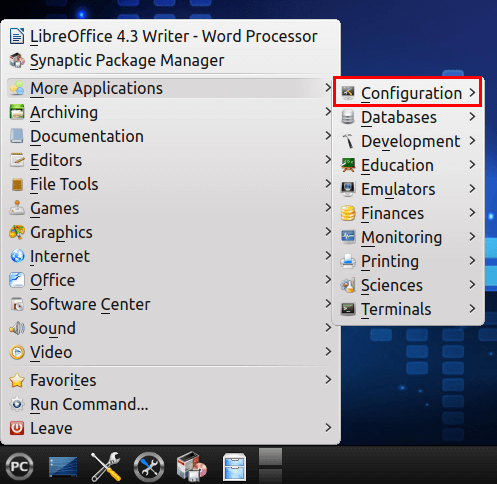The image size is (497, 484).
Task: Select the Printing label in submenu
Action: click(390, 262)
